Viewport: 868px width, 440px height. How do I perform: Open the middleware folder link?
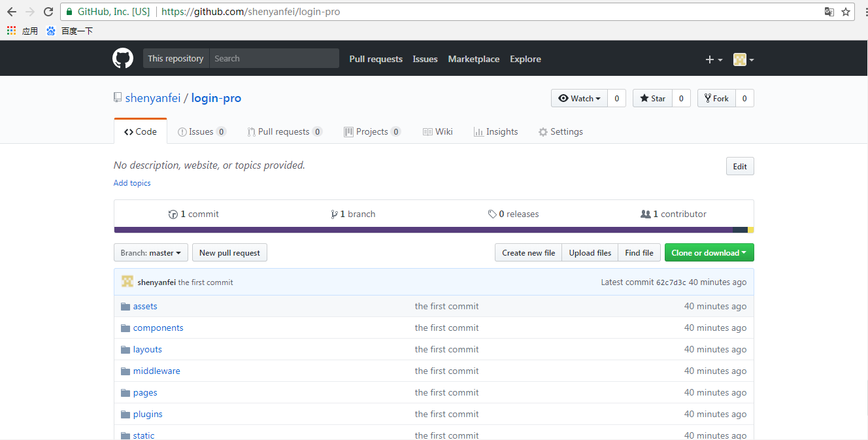(x=157, y=371)
